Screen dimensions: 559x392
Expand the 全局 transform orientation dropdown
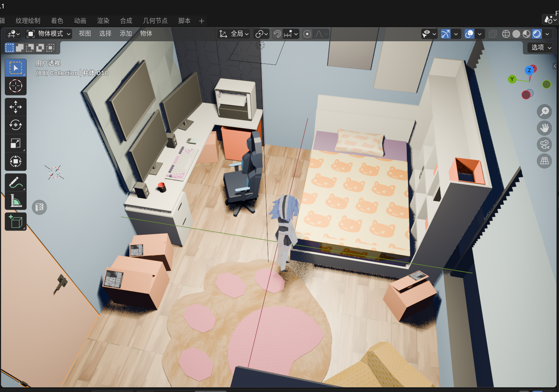click(234, 34)
